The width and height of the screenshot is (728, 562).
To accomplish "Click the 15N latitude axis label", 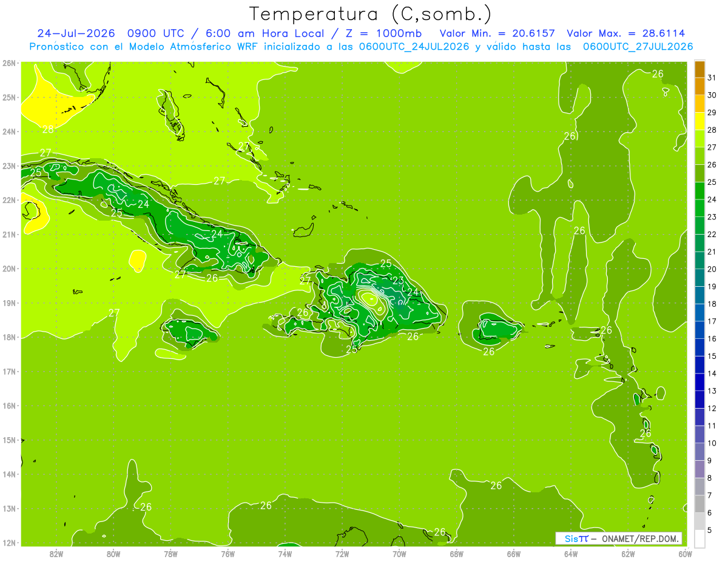I will point(9,440).
